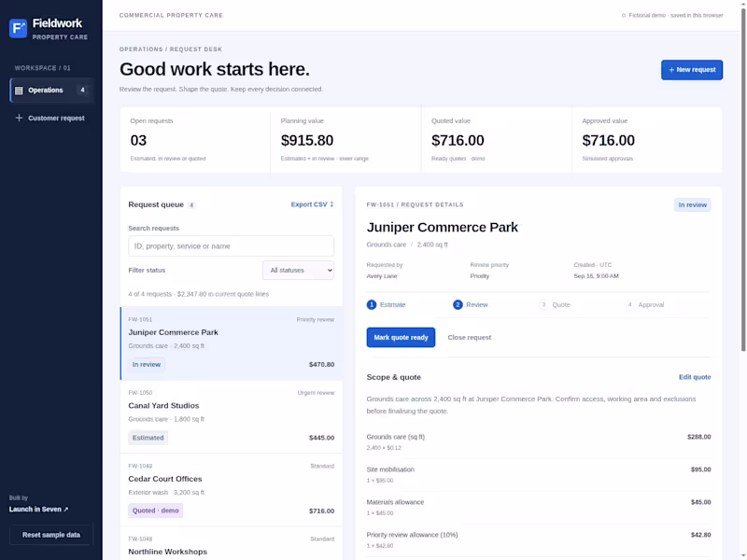
Task: Click the Request queue count badge
Action: click(191, 205)
